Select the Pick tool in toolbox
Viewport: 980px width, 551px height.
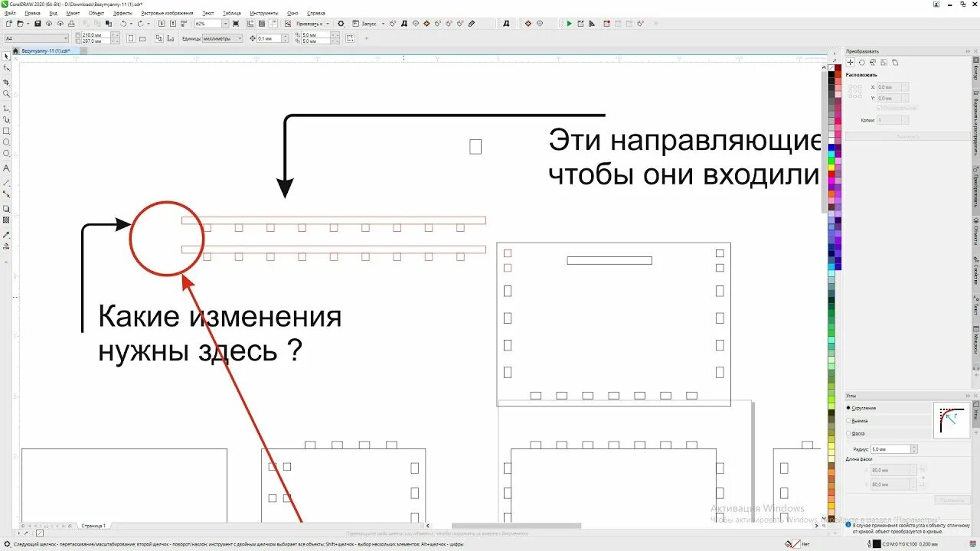pos(6,56)
